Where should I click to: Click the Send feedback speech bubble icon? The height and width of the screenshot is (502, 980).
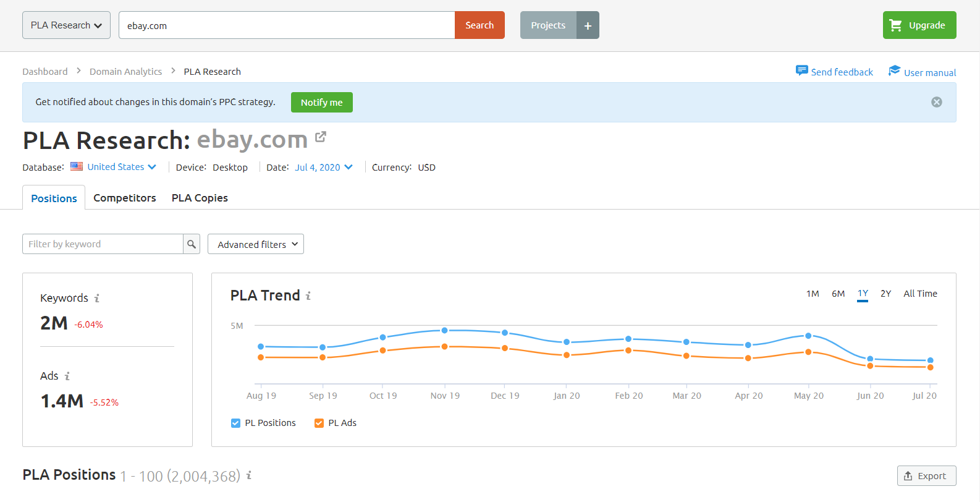801,70
